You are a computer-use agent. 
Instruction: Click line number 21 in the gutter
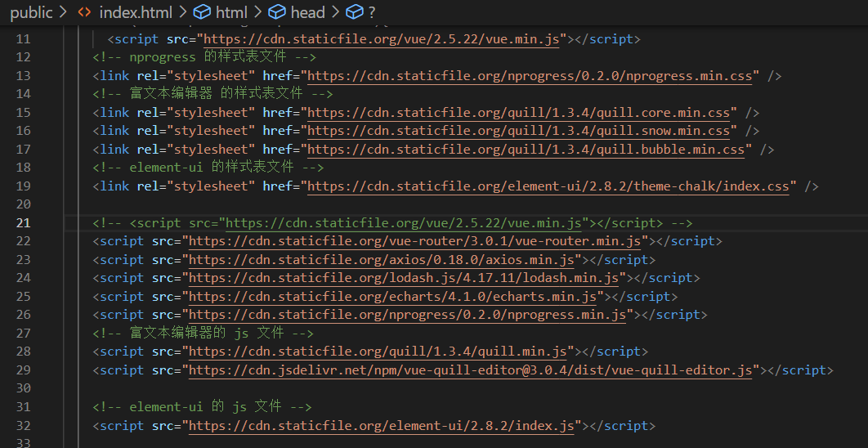click(24, 223)
